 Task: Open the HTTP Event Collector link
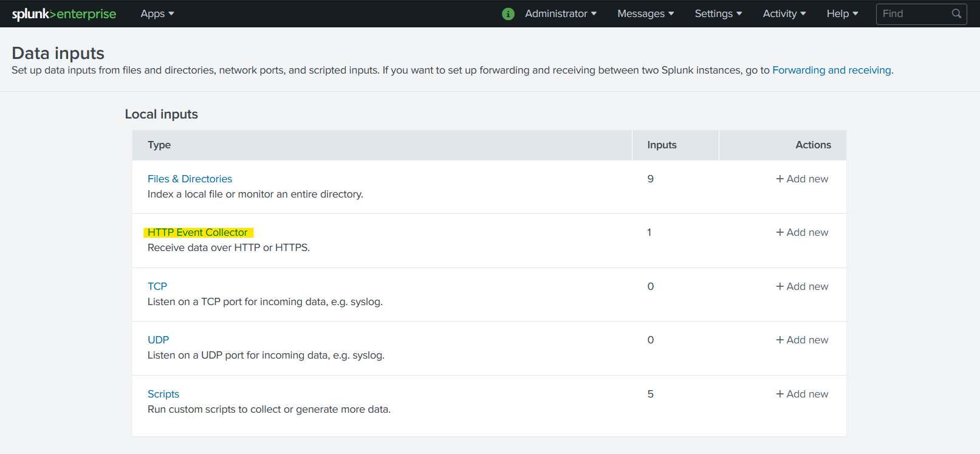pos(197,232)
